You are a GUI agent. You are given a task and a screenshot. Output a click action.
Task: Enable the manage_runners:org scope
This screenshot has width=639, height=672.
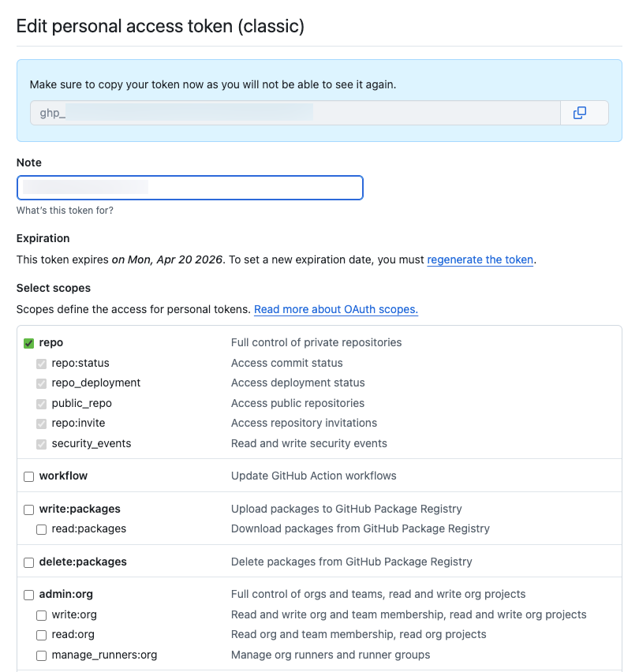[x=41, y=655]
